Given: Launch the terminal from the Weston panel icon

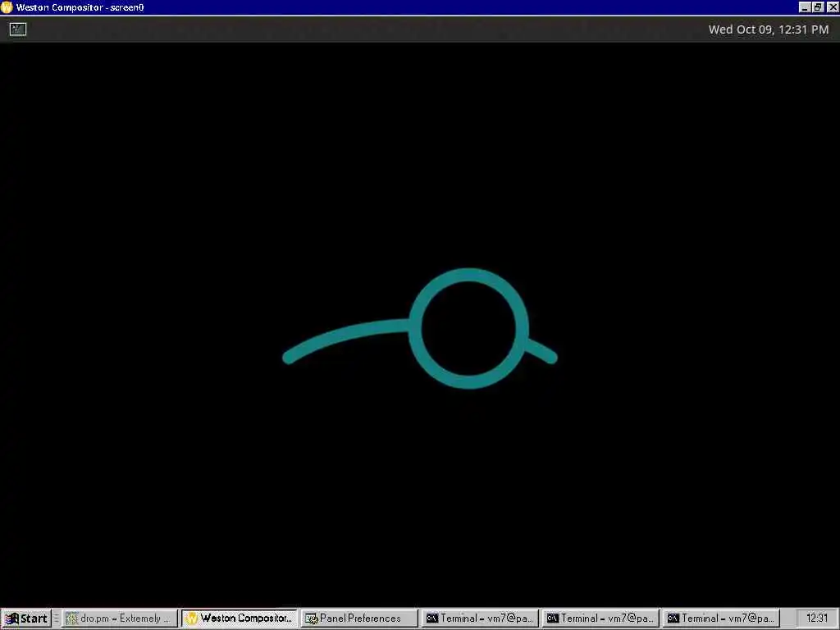Looking at the screenshot, I should [x=18, y=29].
